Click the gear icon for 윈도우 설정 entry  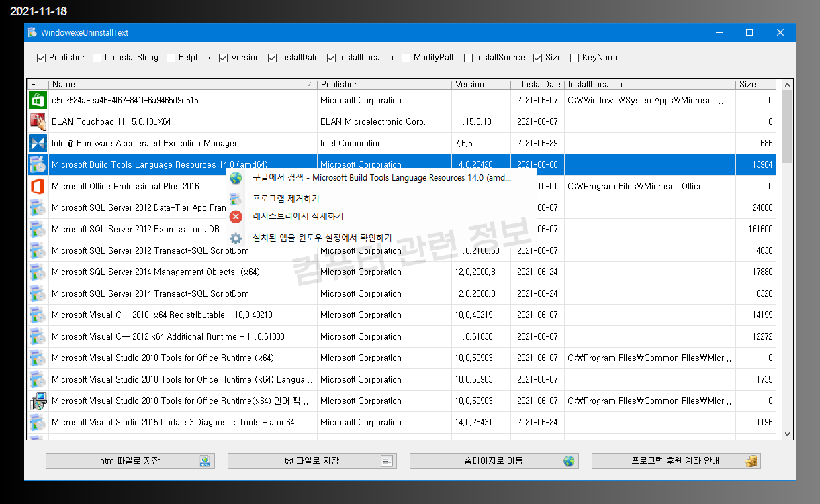coord(236,238)
